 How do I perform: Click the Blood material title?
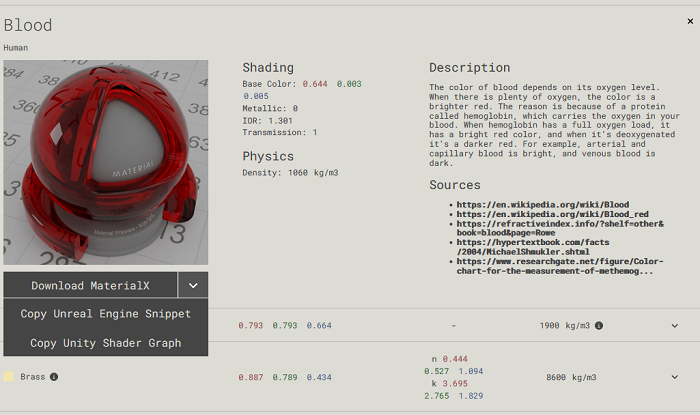(x=28, y=25)
